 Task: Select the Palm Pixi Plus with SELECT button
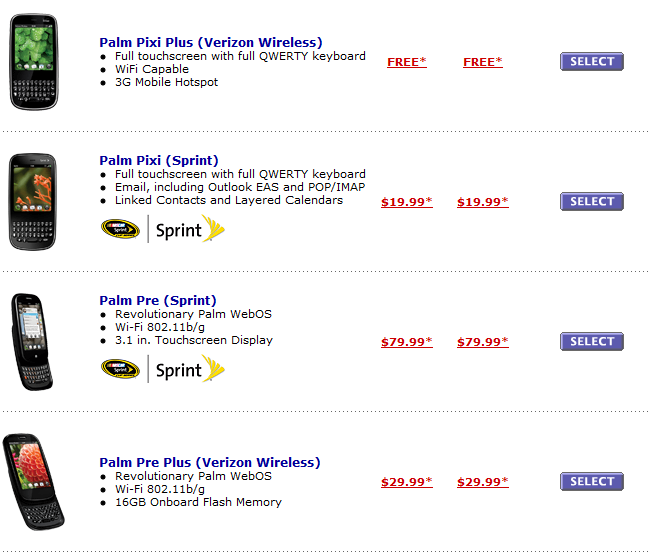(592, 61)
